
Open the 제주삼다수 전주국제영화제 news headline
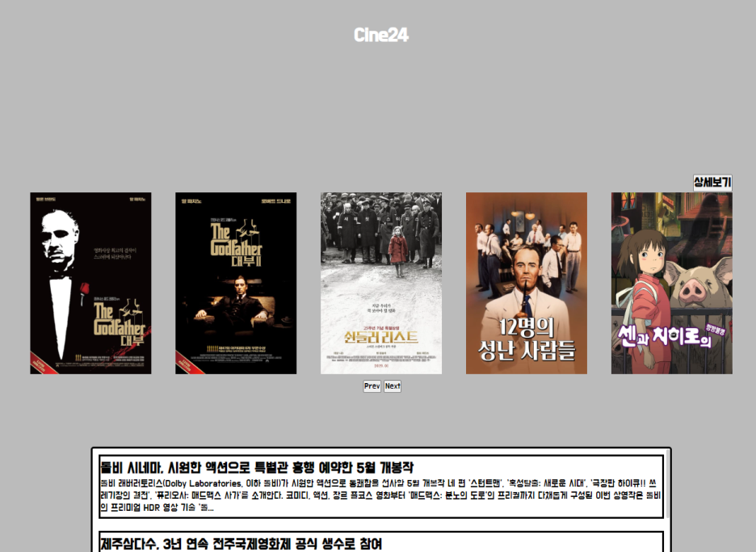pyautogui.click(x=241, y=544)
